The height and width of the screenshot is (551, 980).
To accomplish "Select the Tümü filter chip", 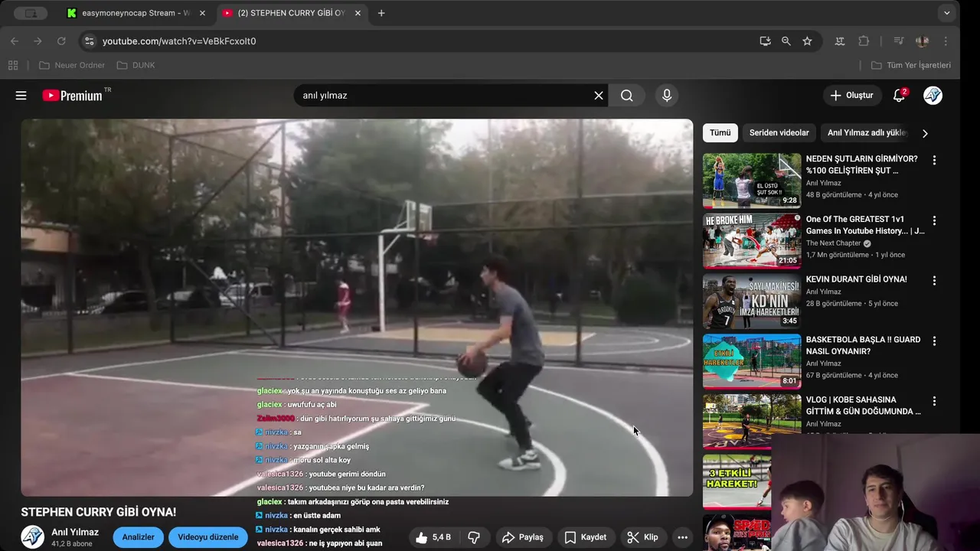I will tap(720, 133).
